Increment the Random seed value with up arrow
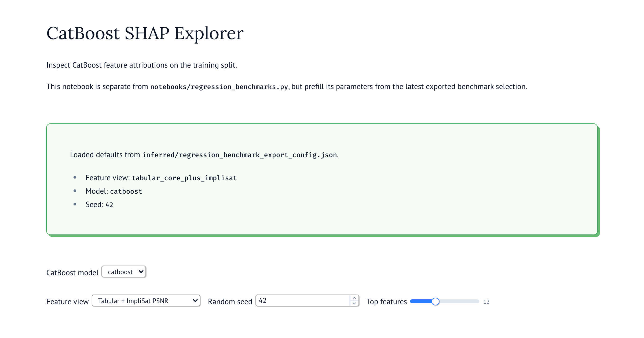This screenshot has width=644, height=338. pyautogui.click(x=354, y=298)
